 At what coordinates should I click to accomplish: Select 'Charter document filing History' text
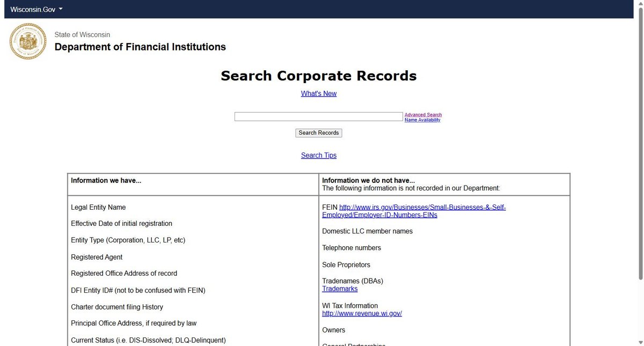point(117,307)
